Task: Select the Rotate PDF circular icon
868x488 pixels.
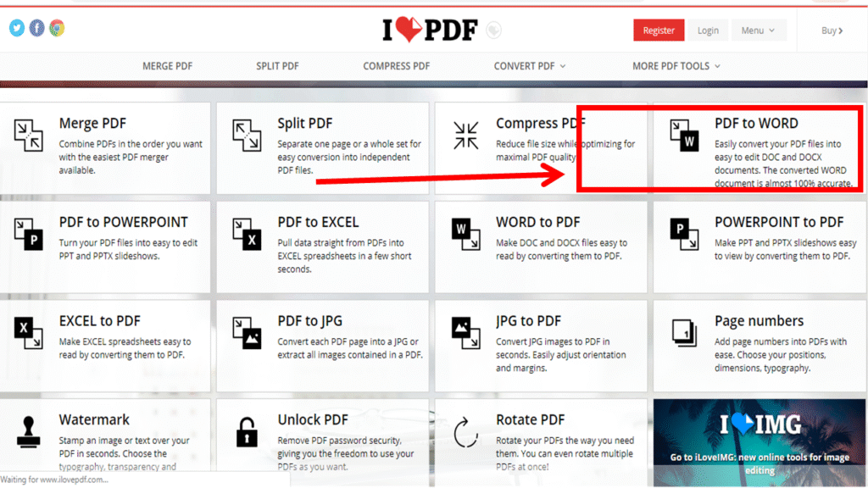Action: click(465, 432)
